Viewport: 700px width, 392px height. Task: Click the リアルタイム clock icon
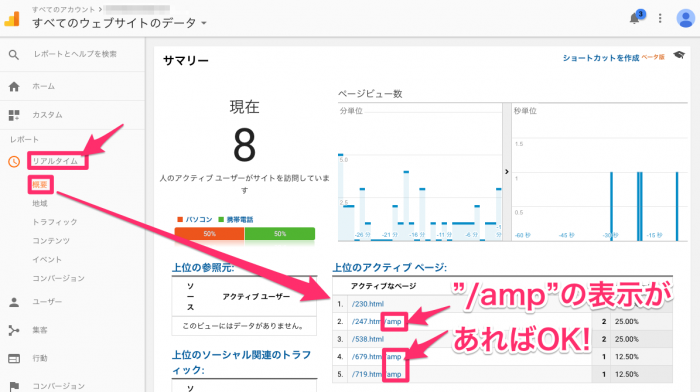[14, 161]
